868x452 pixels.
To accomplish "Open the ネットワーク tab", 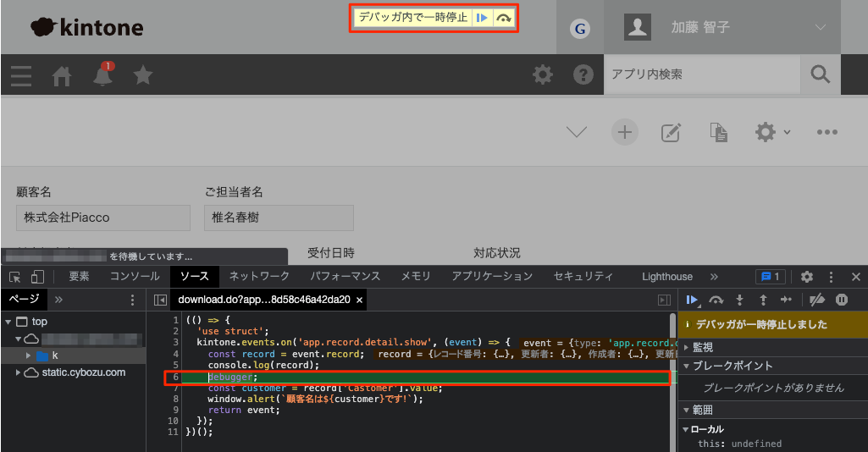I will (x=259, y=276).
